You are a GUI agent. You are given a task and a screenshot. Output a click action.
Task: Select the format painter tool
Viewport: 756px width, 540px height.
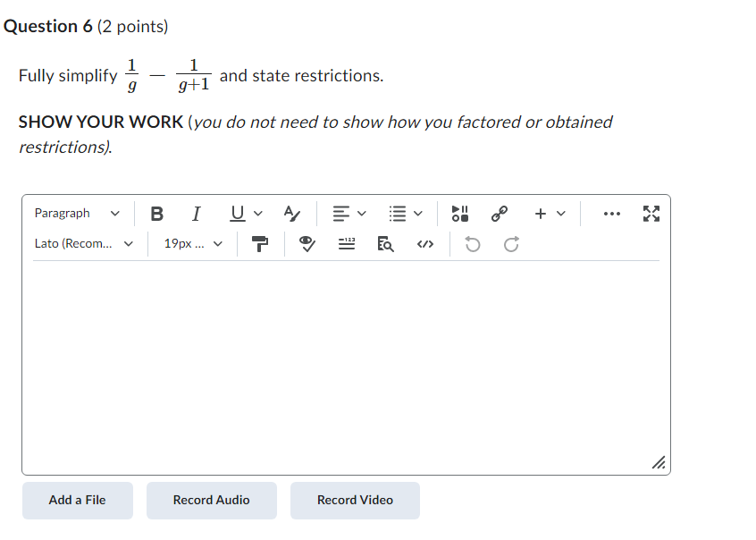coord(260,244)
